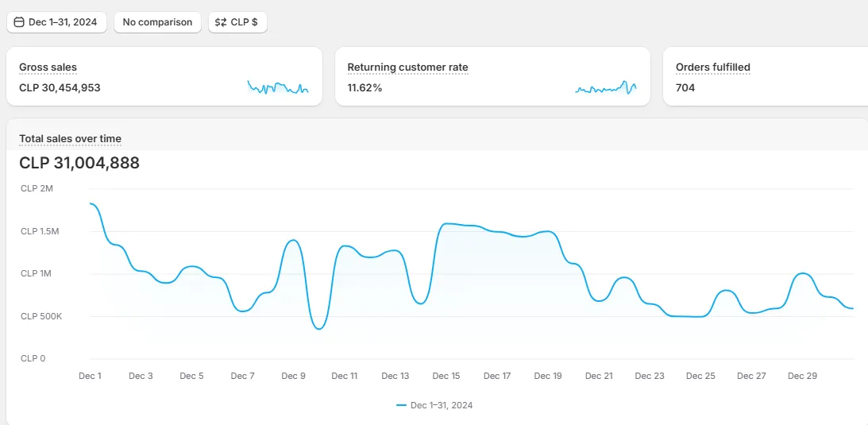Image resolution: width=868 pixels, height=425 pixels.
Task: Click the currency exchange arrows icon
Action: (x=221, y=22)
